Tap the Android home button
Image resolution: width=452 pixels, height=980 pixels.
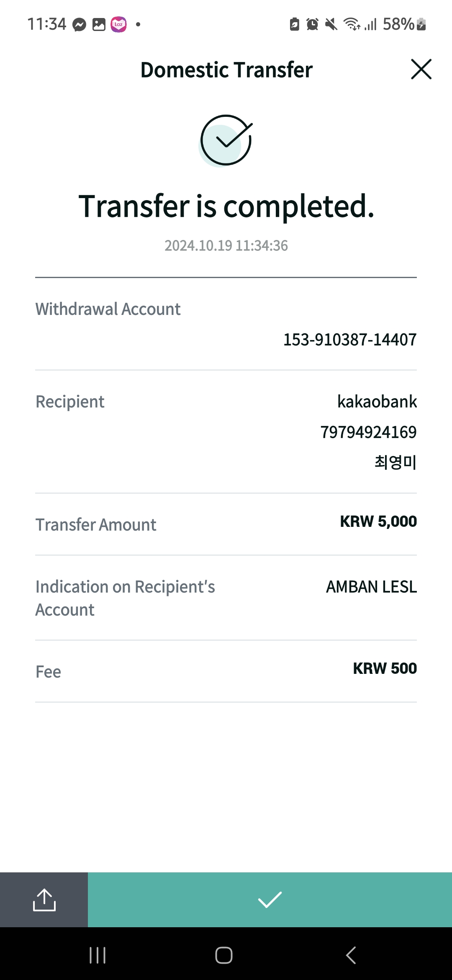pyautogui.click(x=224, y=955)
